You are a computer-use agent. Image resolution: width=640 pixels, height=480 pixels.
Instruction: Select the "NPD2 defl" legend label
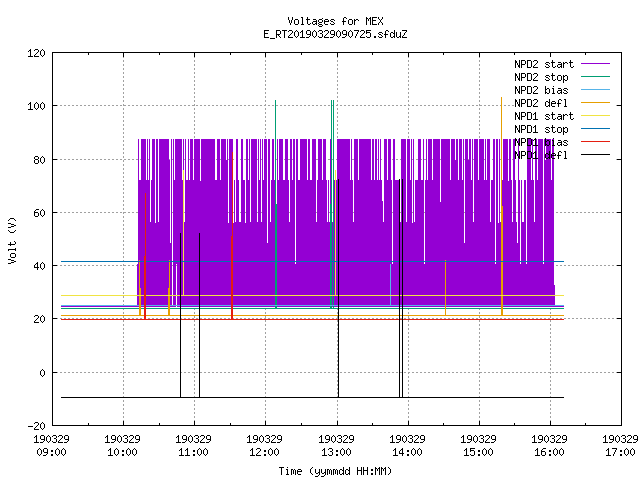(541, 103)
